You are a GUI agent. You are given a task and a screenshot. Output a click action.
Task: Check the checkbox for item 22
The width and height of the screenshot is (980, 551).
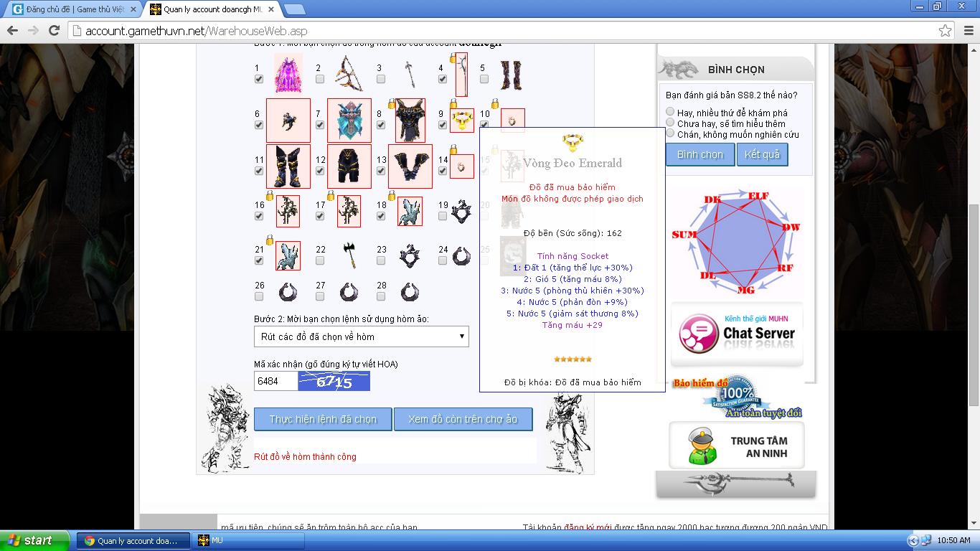click(x=320, y=260)
